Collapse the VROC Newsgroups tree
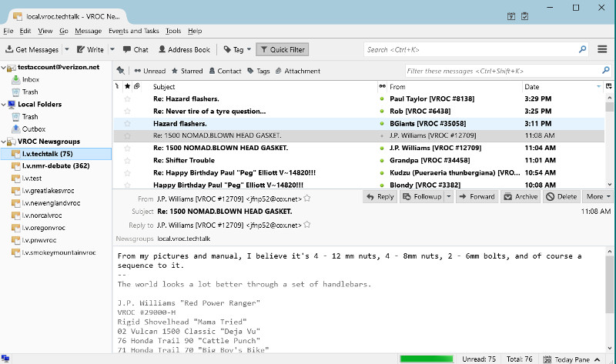 [x=4, y=142]
